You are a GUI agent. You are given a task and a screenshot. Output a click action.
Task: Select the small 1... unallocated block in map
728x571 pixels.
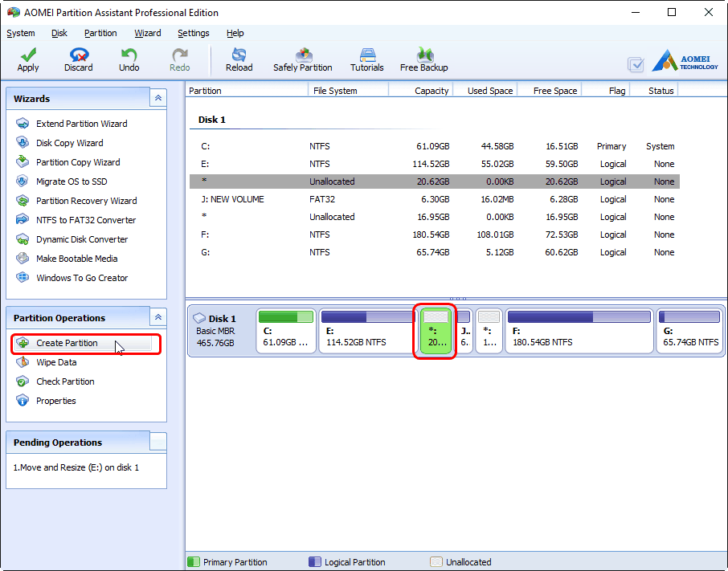(x=489, y=331)
